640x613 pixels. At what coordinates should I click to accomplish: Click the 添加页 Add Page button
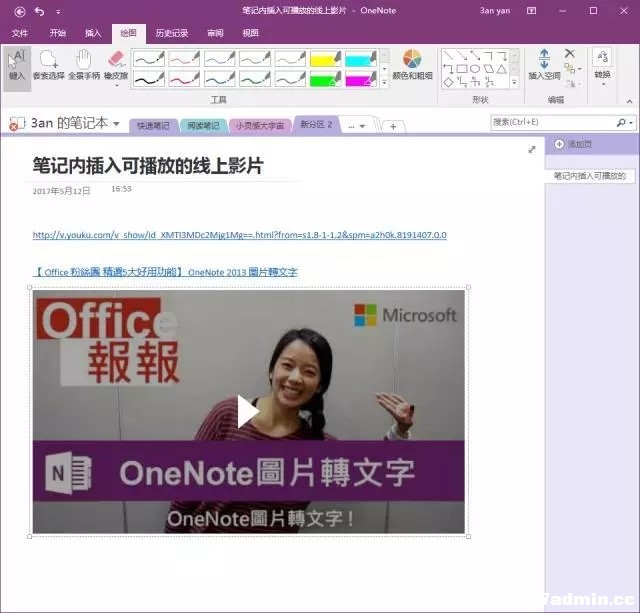573,144
